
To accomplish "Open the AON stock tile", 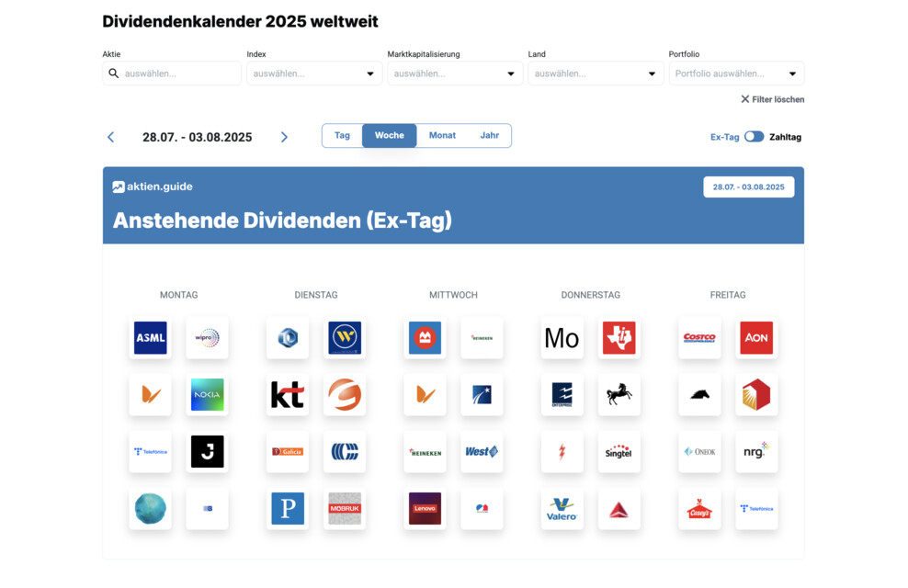I will pos(756,338).
